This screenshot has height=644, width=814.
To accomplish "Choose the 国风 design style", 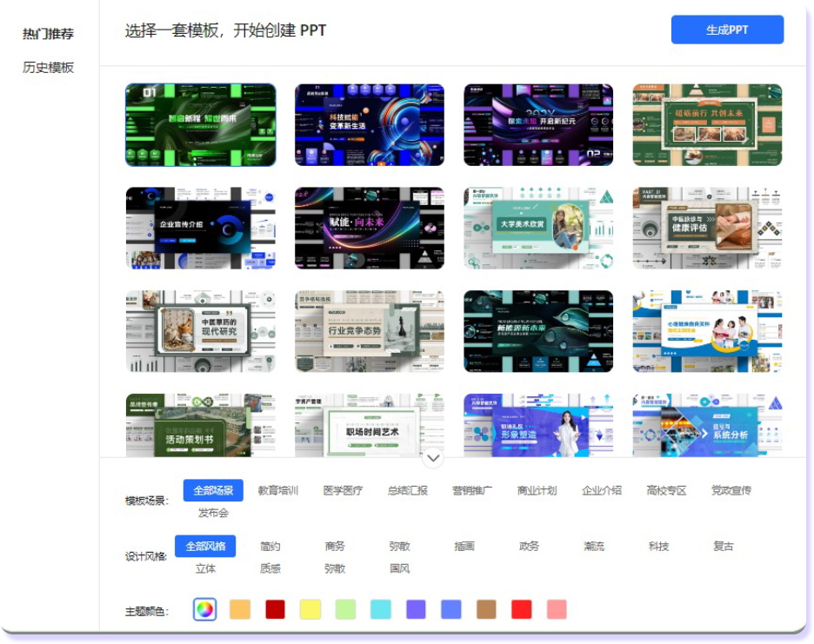I will [400, 568].
